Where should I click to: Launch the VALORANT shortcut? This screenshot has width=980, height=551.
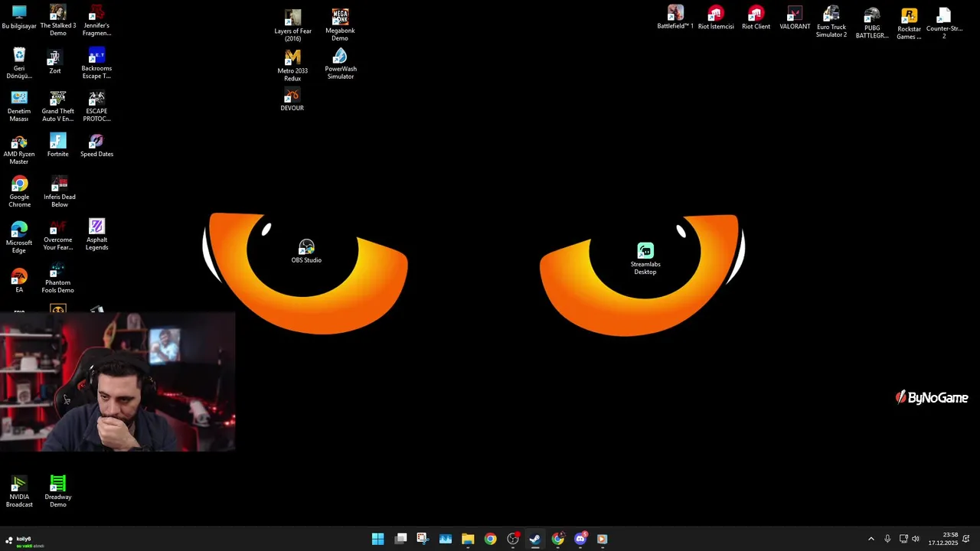795,18
